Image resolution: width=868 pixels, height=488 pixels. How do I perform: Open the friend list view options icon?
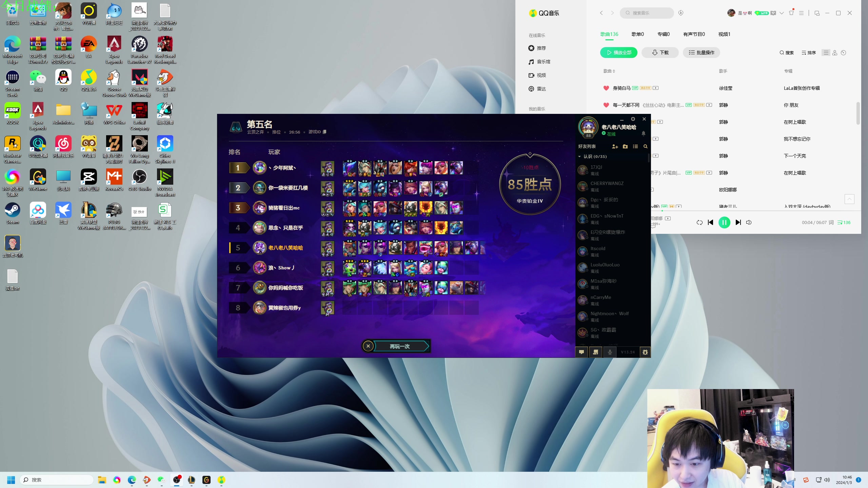coord(635,146)
